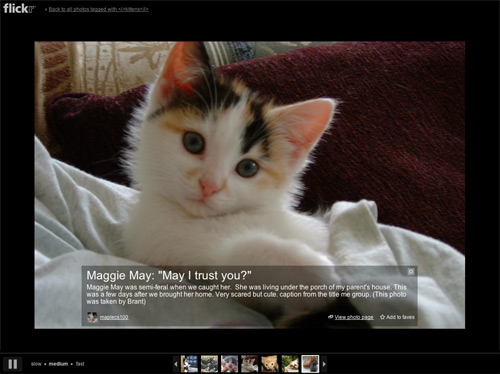Click the Add to faves star
Image resolution: width=500 pixels, height=374 pixels.
[382, 317]
